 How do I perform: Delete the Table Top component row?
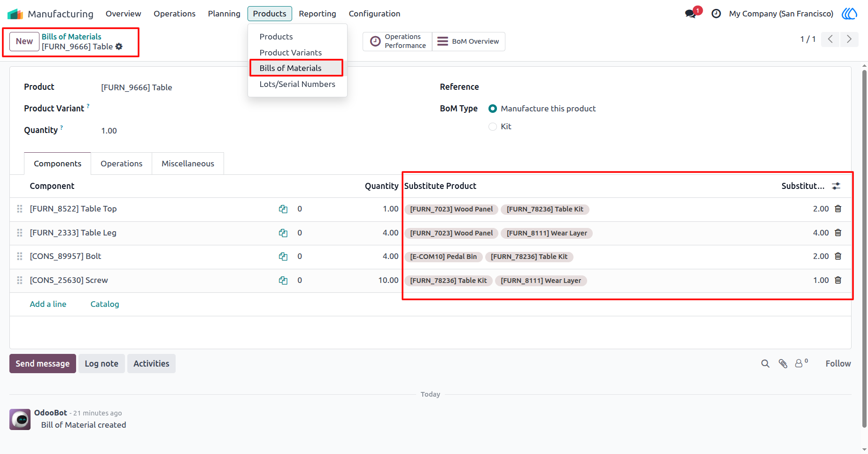click(x=838, y=209)
